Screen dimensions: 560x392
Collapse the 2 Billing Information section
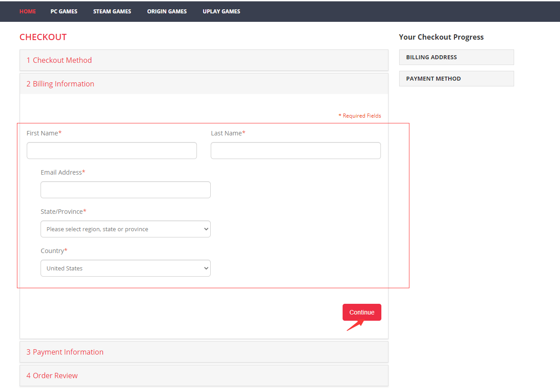(60, 84)
